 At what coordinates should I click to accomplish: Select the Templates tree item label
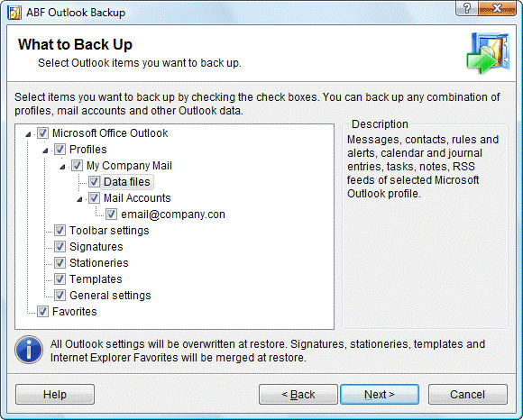coord(96,279)
